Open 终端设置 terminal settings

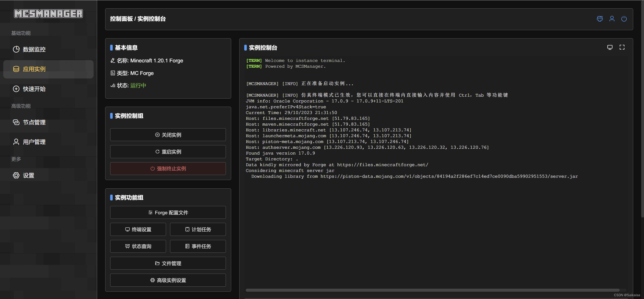coord(138,229)
